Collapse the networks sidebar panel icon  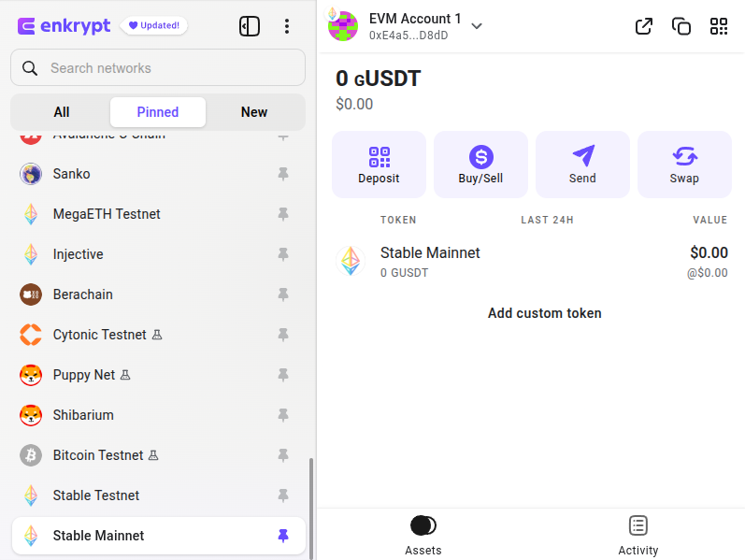250,26
